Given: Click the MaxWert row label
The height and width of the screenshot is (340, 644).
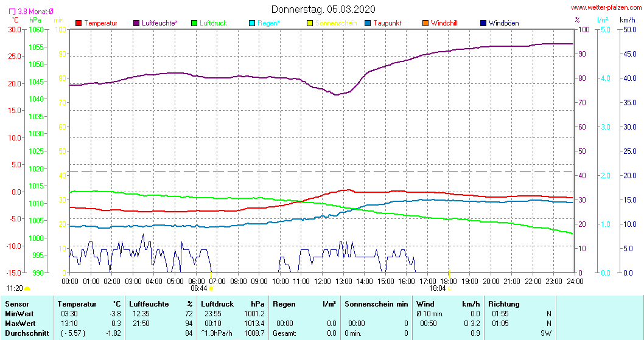Looking at the screenshot, I should pos(20,324).
